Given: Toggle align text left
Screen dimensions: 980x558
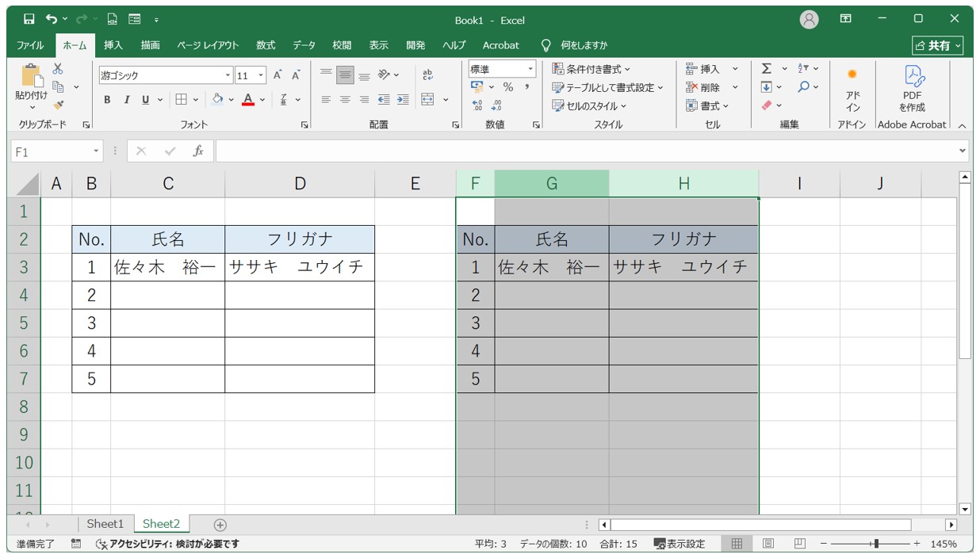Looking at the screenshot, I should click(326, 100).
